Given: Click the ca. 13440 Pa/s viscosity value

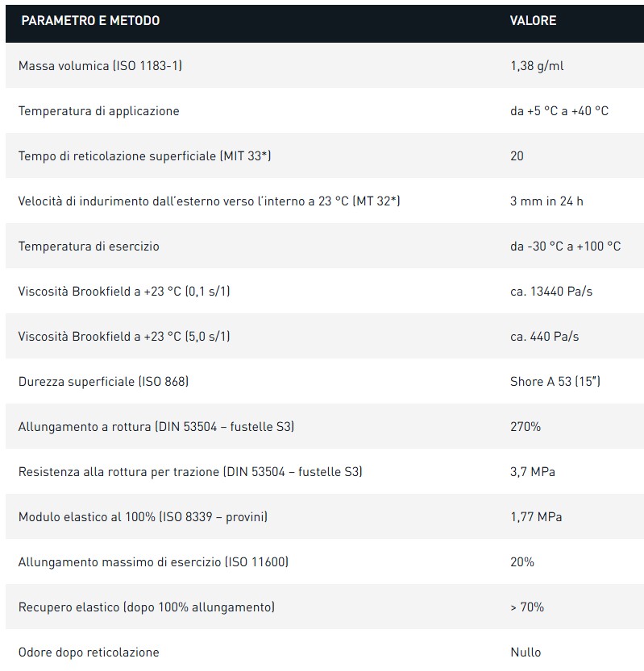Looking at the screenshot, I should pyautogui.click(x=551, y=291).
